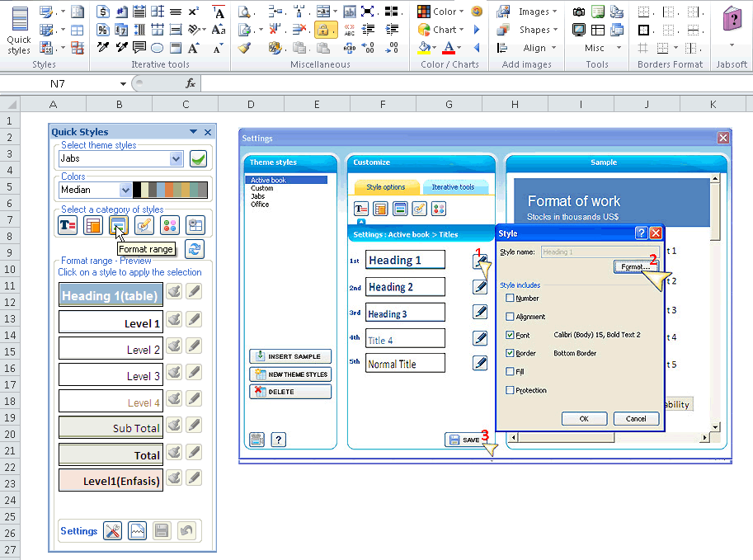Apply currency format with the $ icon
Viewport: 753px width, 560px height.
[103, 12]
